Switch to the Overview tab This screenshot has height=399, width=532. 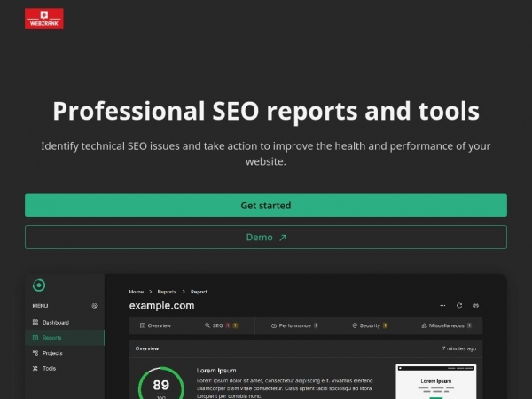[155, 325]
